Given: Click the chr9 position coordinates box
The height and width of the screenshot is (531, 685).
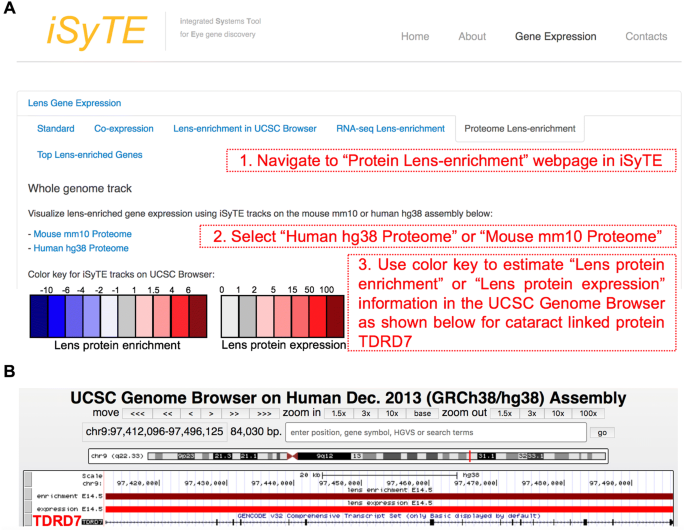Looking at the screenshot, I should [x=155, y=432].
